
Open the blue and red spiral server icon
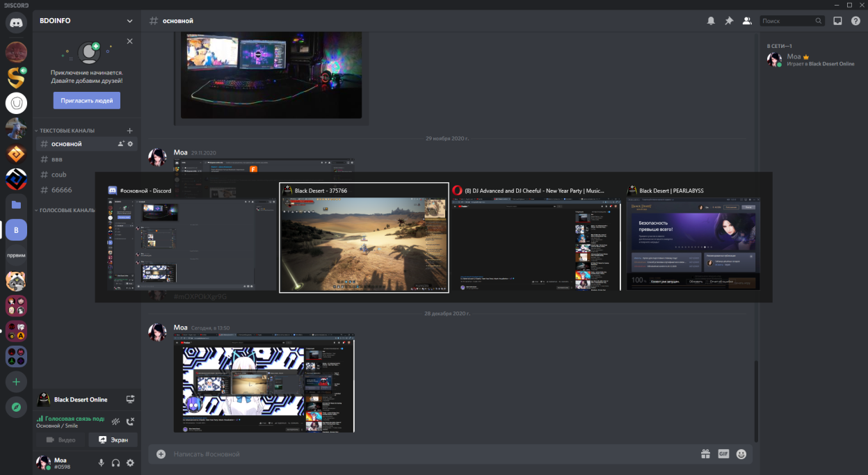[x=16, y=179]
